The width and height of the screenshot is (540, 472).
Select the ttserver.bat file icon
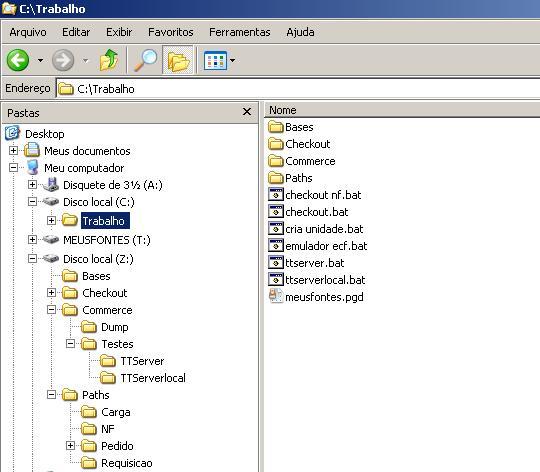point(276,262)
